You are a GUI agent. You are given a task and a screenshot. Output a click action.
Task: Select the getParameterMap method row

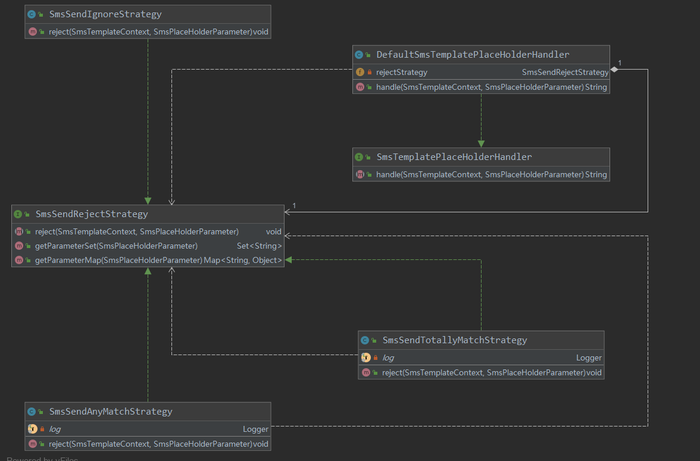coord(148,260)
